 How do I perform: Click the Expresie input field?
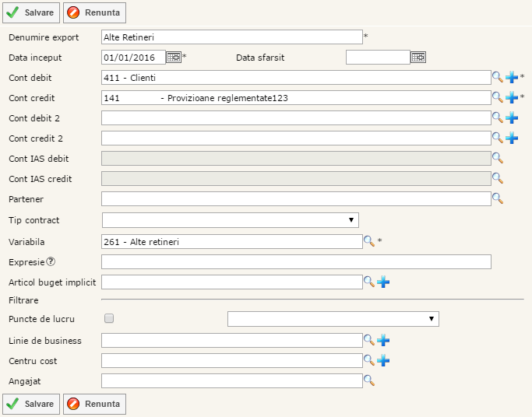(296, 262)
